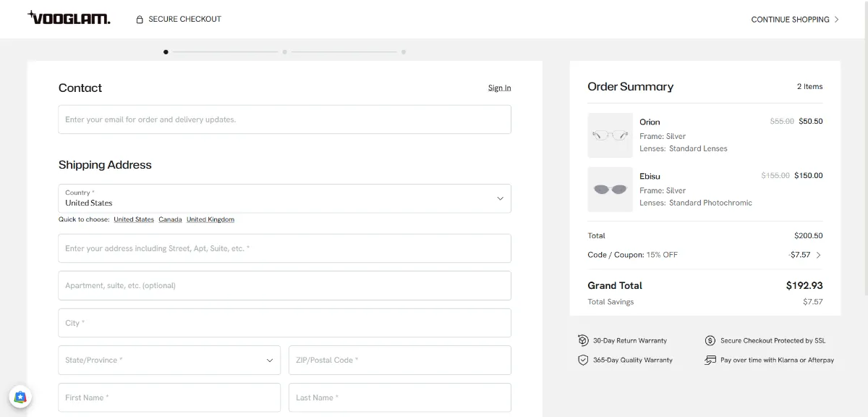Viewport: 868px width, 417px height.
Task: Click the Secure Checkout SSL icon
Action: coord(710,340)
